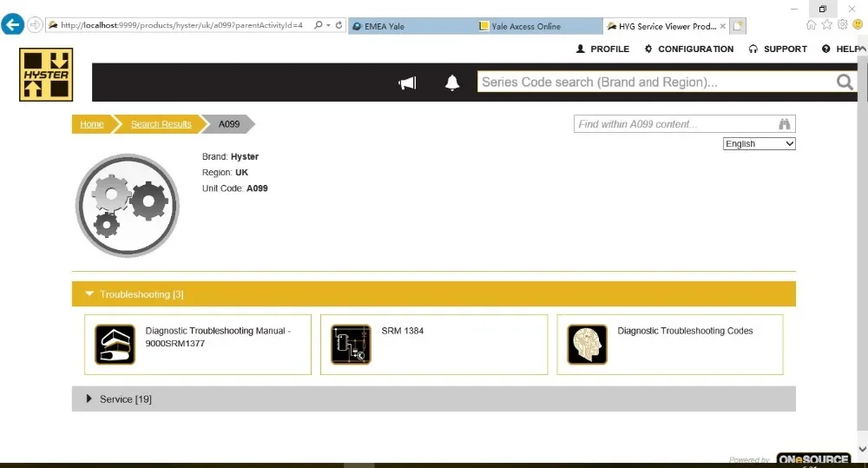Switch to the EMEA Yale tab
This screenshot has width=868, height=468.
point(411,26)
